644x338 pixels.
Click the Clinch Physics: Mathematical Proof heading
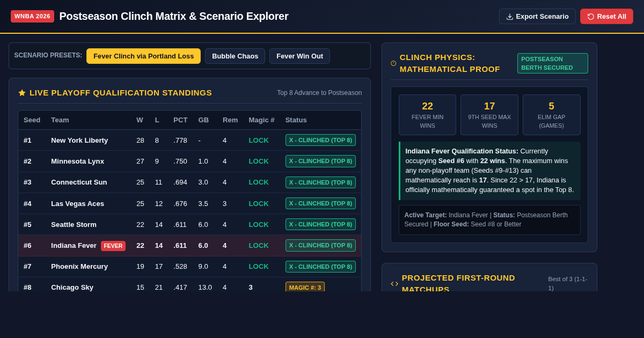coord(450,63)
